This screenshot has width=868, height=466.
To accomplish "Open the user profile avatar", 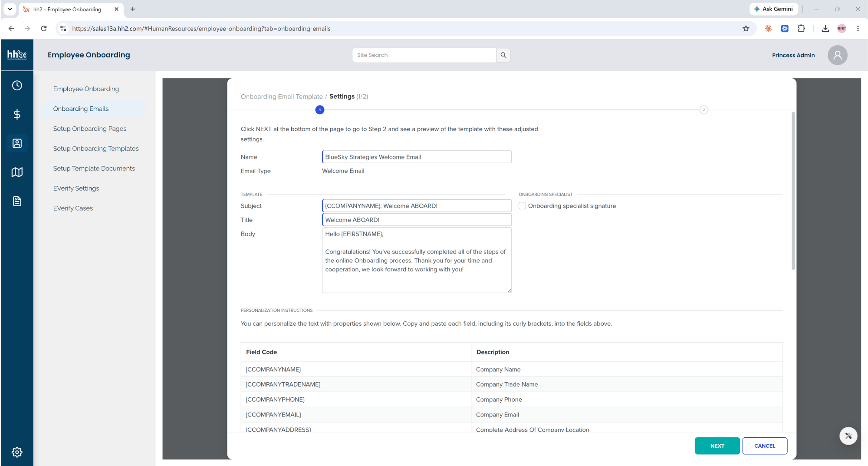I will (837, 55).
